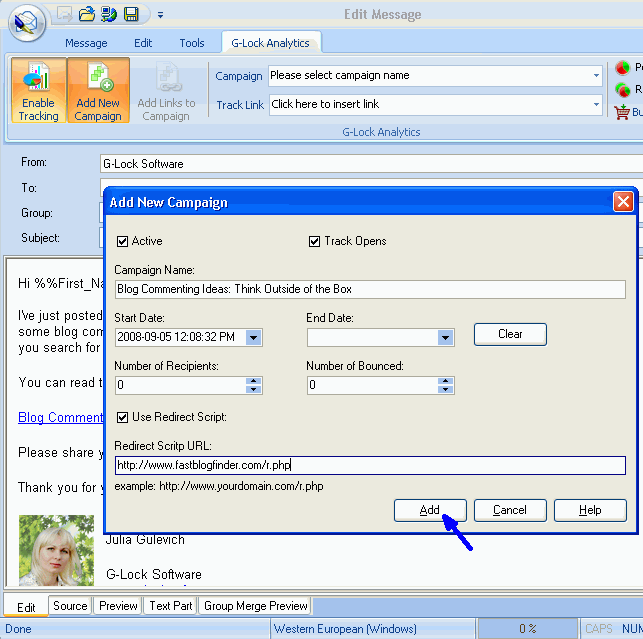The width and height of the screenshot is (643, 639).
Task: Open the Message ribbon tab
Action: click(x=86, y=43)
